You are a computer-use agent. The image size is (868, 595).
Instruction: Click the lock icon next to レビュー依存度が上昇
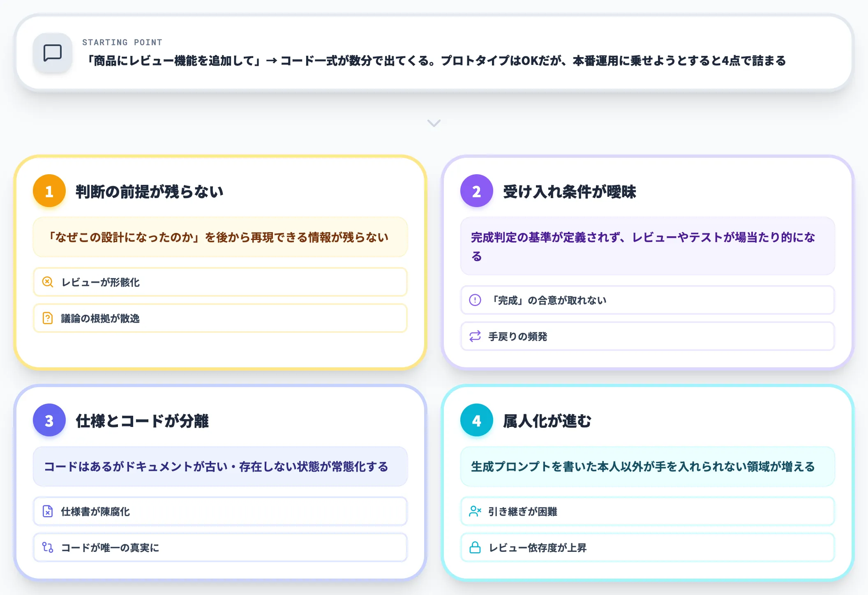tap(475, 547)
